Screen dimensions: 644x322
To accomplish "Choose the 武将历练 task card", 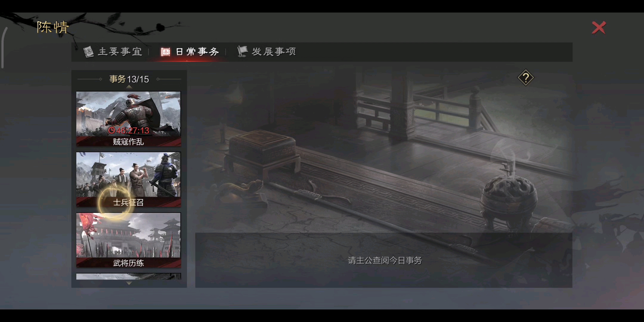I will (x=129, y=240).
